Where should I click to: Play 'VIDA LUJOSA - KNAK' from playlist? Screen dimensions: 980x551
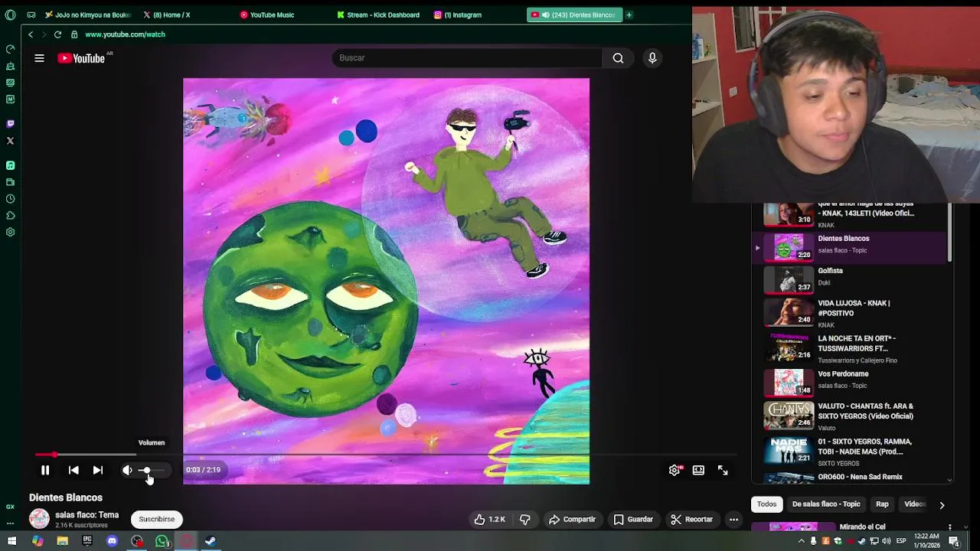[x=850, y=313]
